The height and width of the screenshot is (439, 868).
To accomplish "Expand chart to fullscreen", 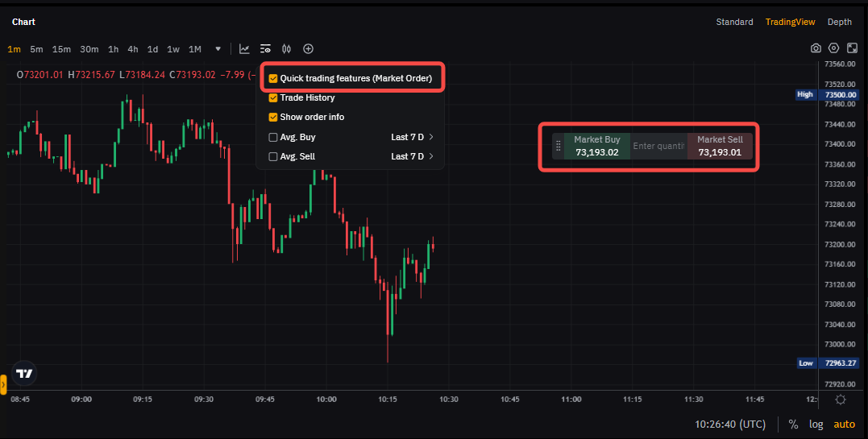I will point(853,48).
